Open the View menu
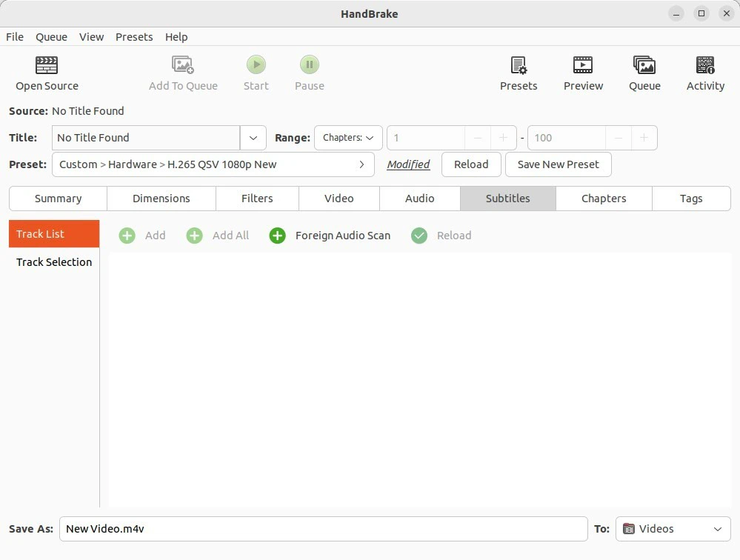This screenshot has height=560, width=740. pos(91,37)
